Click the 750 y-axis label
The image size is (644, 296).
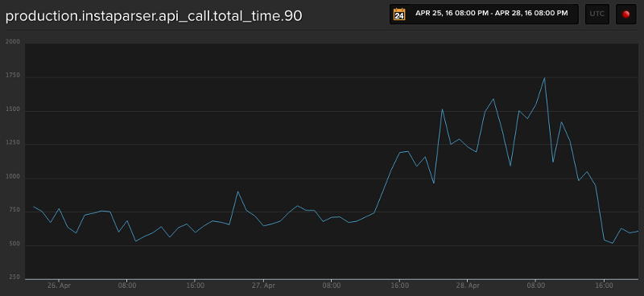[x=14, y=210]
